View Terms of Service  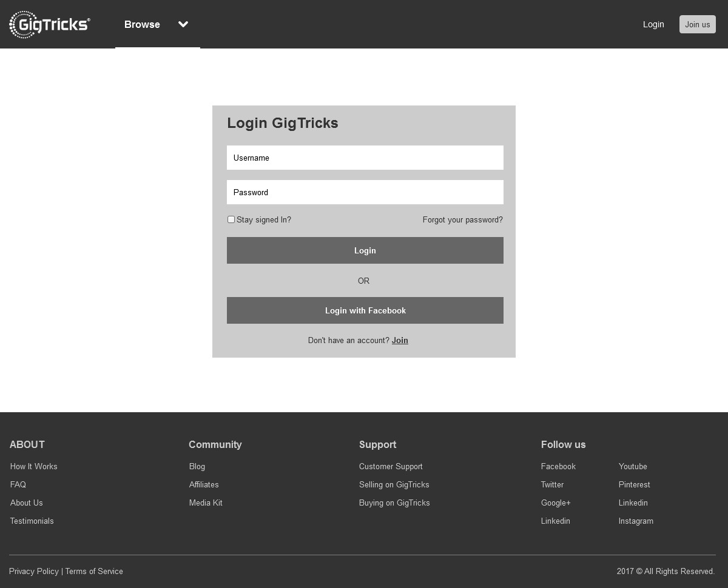tap(94, 571)
